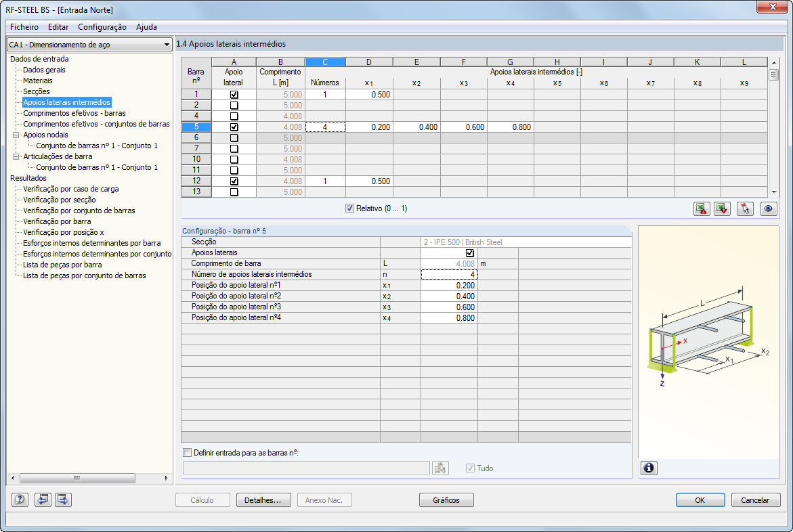Screen dimensions: 793x532
Task: Select Materiais in navigator
Action: click(x=37, y=81)
